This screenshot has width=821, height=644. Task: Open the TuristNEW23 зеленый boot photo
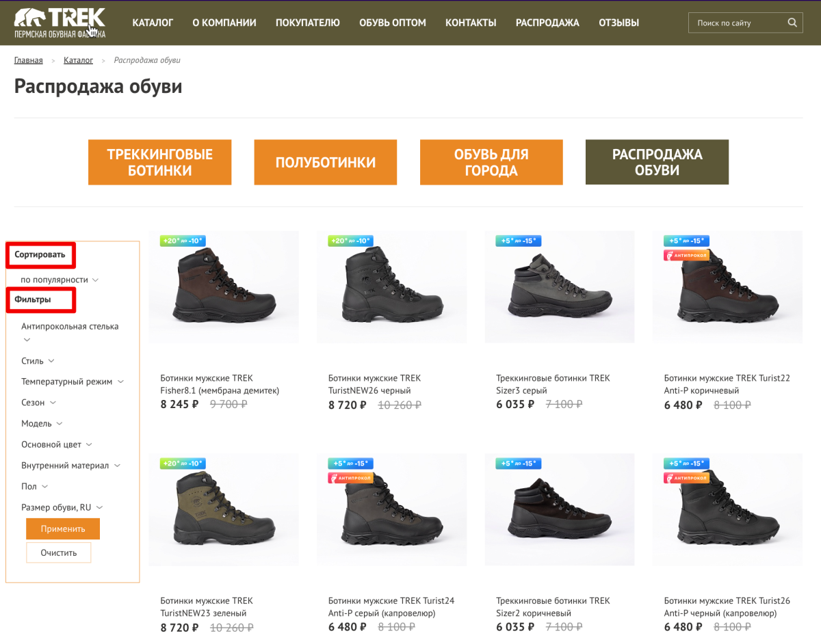click(224, 510)
